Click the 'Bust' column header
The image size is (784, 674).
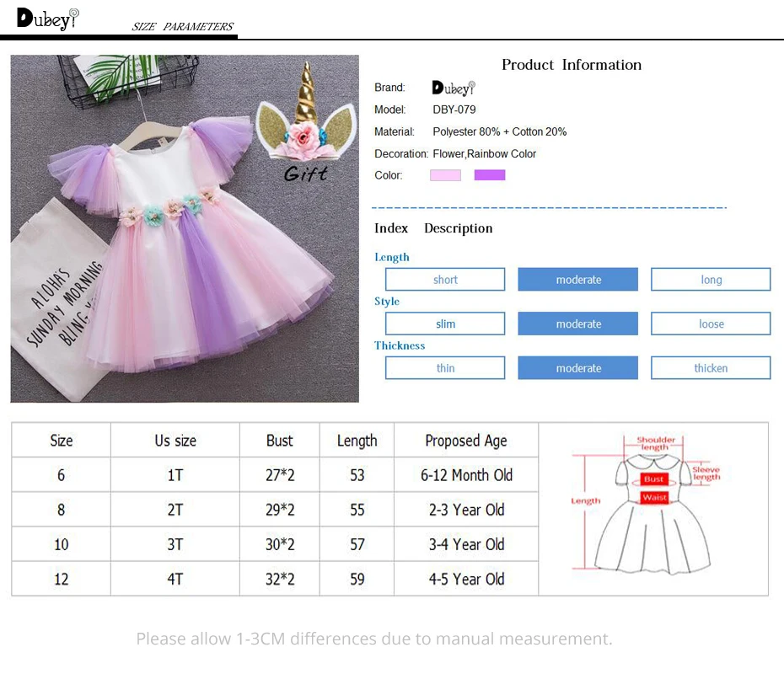click(x=280, y=440)
